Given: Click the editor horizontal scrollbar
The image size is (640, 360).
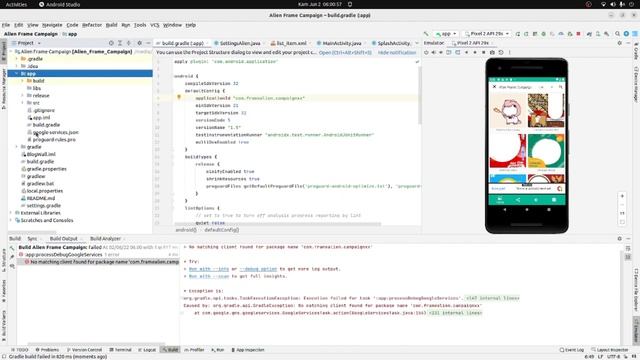Looking at the screenshot, I should point(278,224).
